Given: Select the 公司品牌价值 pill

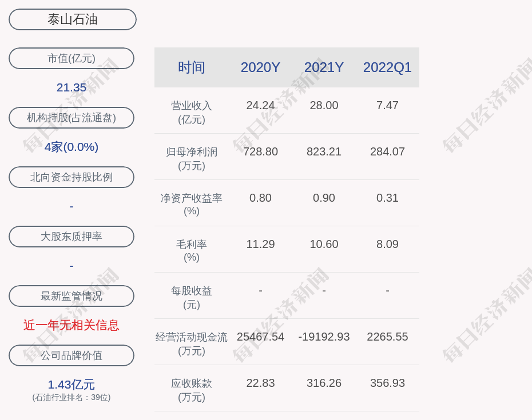Looking at the screenshot, I should point(72,355).
